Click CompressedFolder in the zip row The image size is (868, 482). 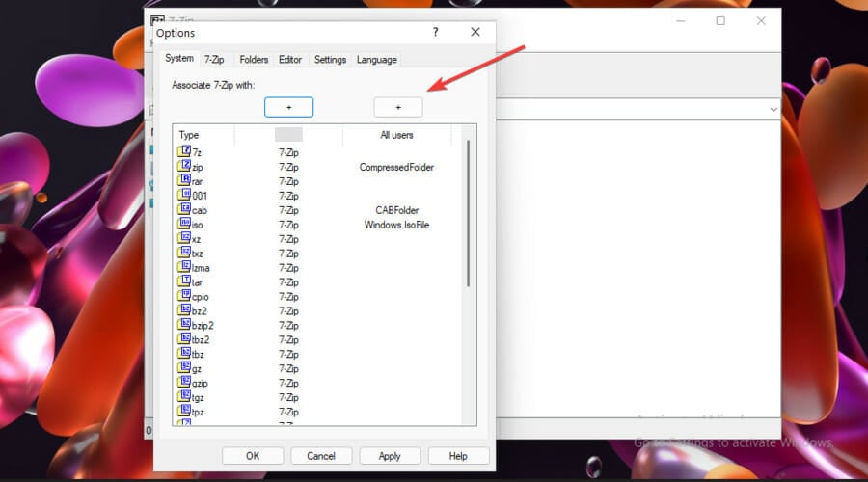(x=396, y=167)
